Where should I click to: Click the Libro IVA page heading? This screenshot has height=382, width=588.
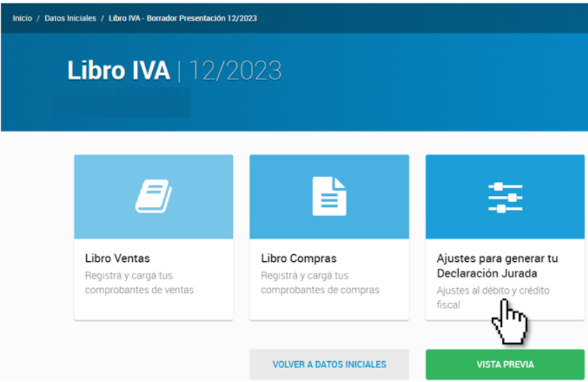(x=118, y=71)
